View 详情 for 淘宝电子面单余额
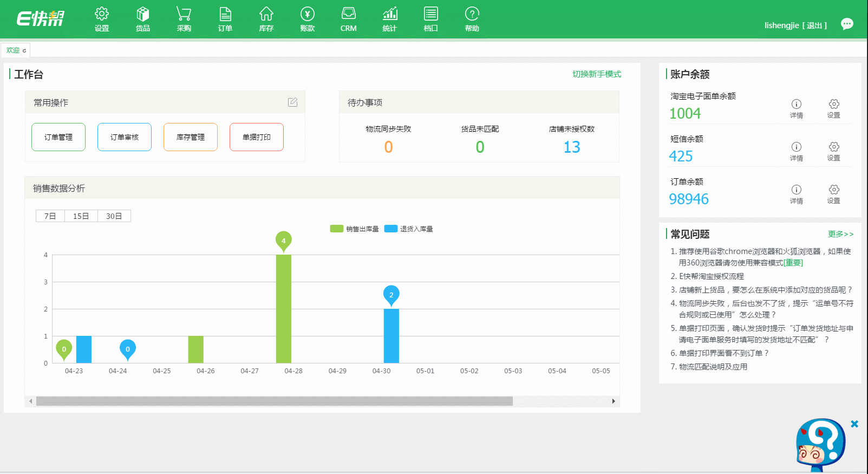 [796, 108]
